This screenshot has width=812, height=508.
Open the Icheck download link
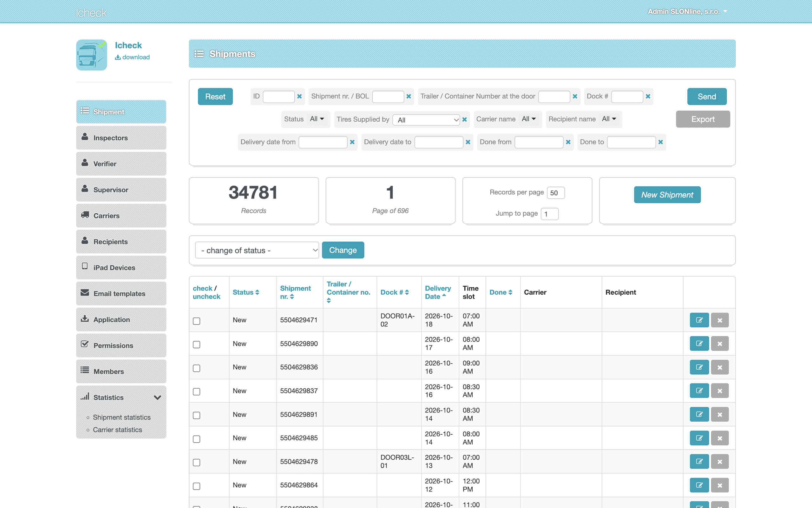tap(132, 57)
